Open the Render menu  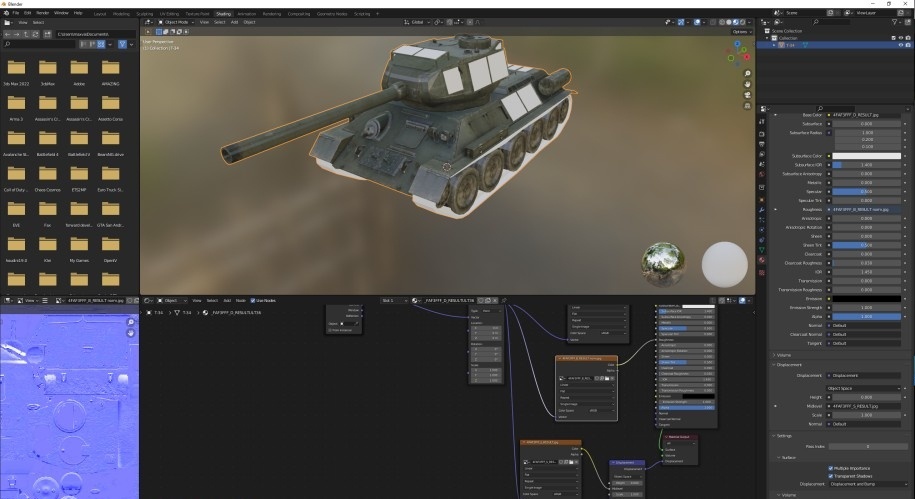(x=43, y=13)
